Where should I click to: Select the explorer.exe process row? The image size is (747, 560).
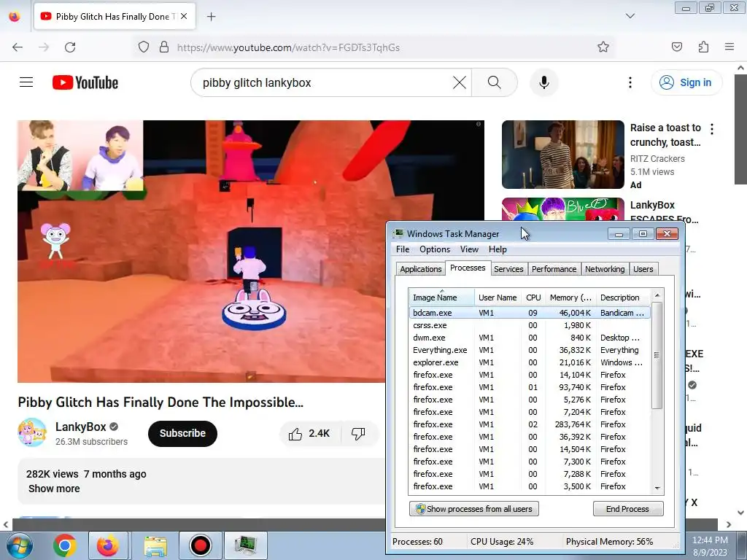tap(530, 362)
